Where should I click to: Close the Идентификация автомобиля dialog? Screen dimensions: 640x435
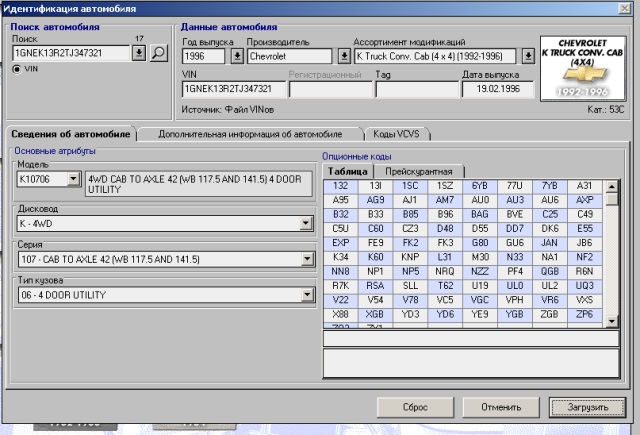(x=624, y=8)
